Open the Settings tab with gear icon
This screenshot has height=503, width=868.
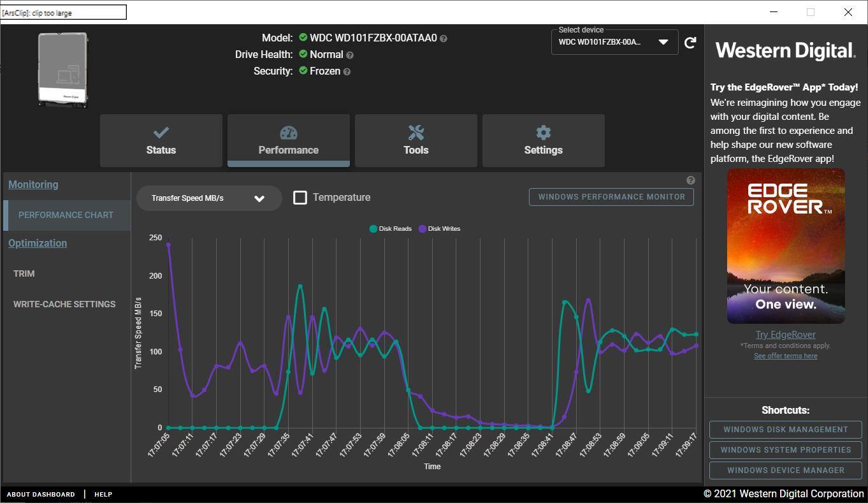[x=543, y=141]
